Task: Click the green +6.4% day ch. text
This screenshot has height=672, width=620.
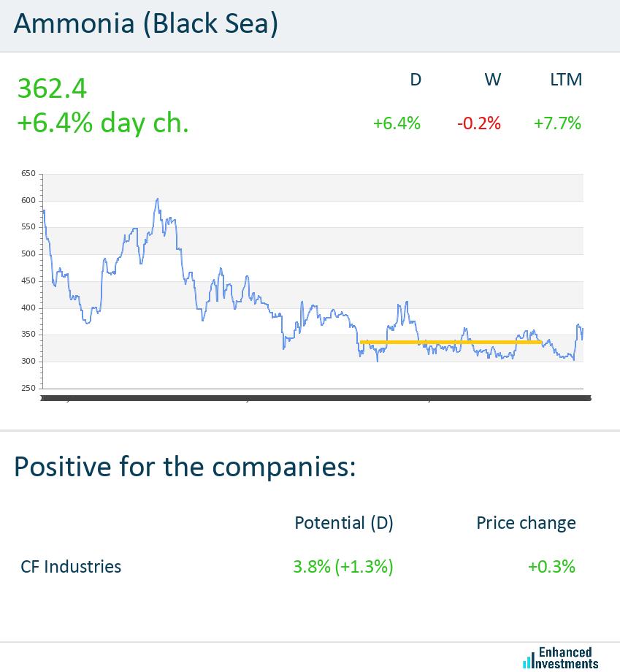Action: 103,123
